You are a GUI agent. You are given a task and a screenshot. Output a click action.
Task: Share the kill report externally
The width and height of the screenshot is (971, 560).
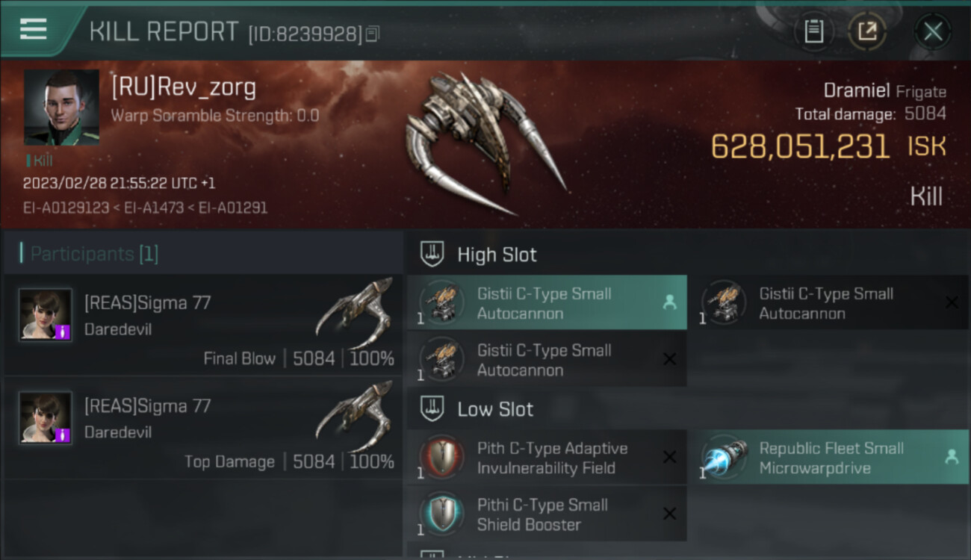point(866,31)
